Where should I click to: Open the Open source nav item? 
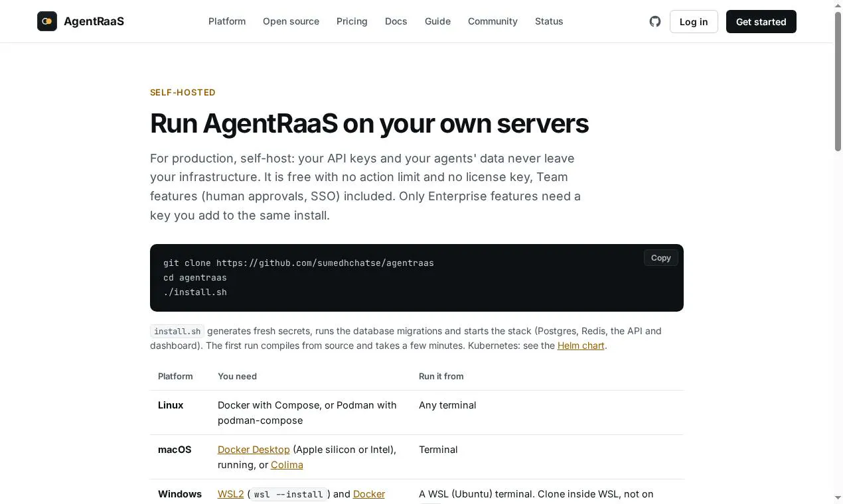click(x=291, y=21)
